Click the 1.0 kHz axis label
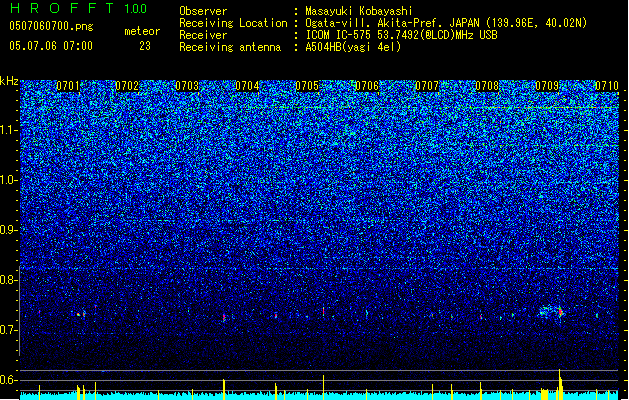The height and width of the screenshot is (400, 629). coord(9,180)
